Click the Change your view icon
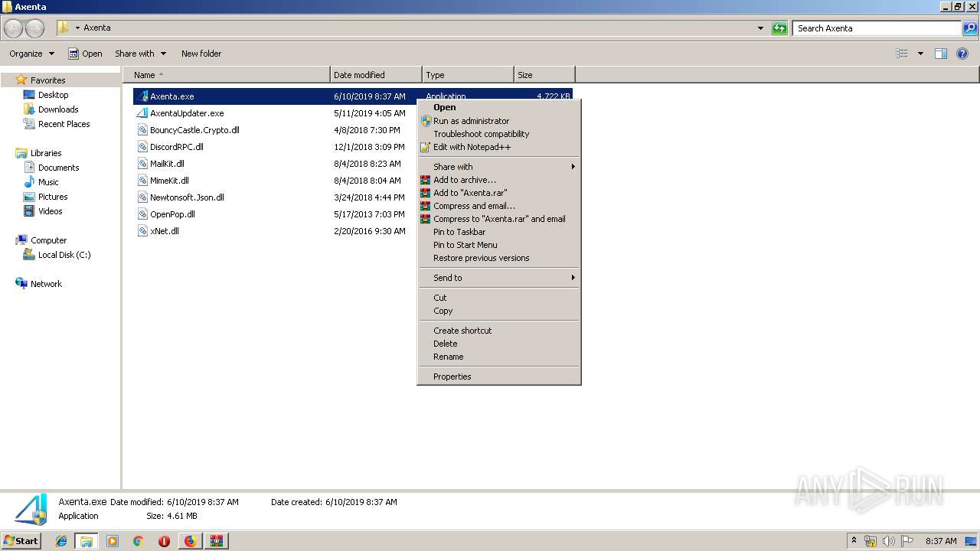The height and width of the screenshot is (551, 980). pyautogui.click(x=902, y=54)
